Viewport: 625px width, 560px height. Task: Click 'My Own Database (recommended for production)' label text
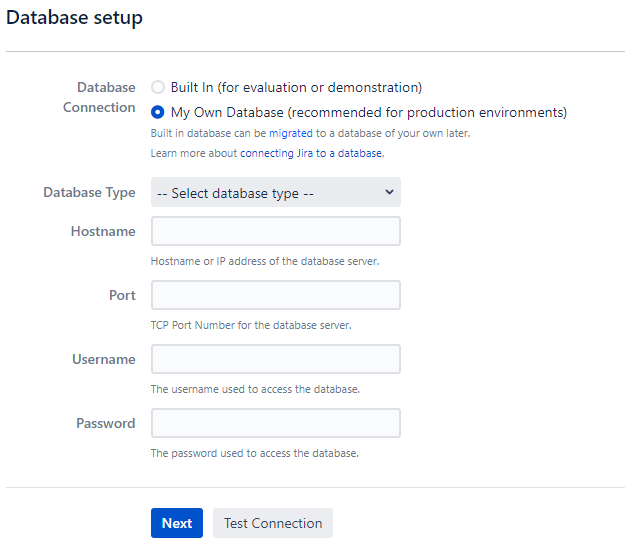[368, 112]
